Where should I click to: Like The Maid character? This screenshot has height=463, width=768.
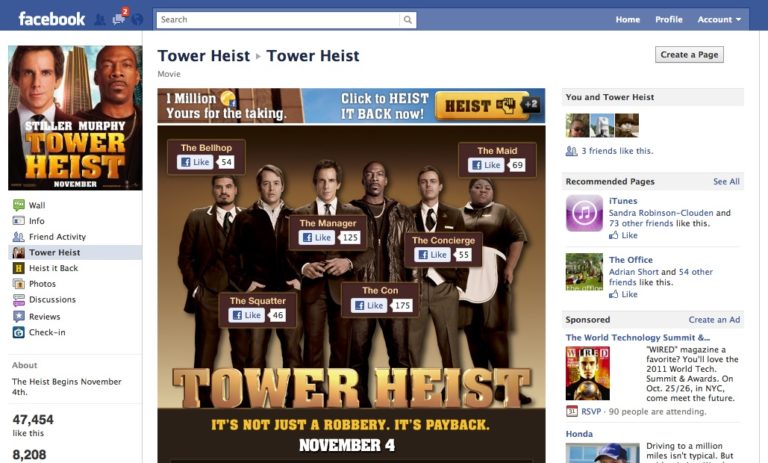tap(486, 165)
